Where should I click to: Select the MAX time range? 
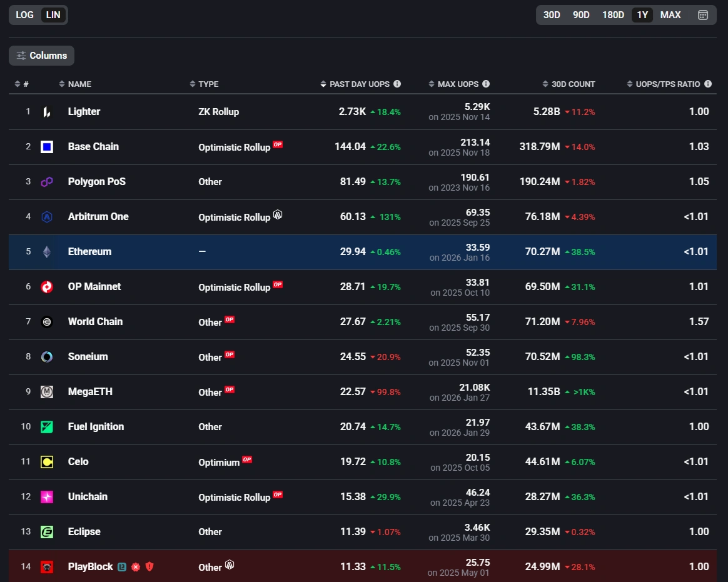click(x=670, y=15)
